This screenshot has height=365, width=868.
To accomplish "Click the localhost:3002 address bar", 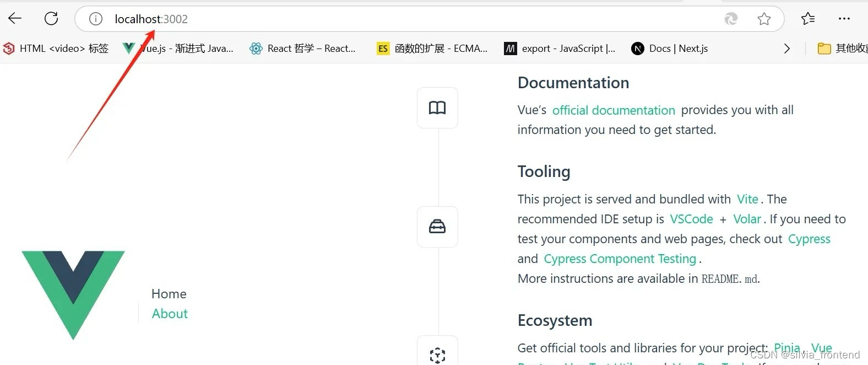I will (x=429, y=19).
